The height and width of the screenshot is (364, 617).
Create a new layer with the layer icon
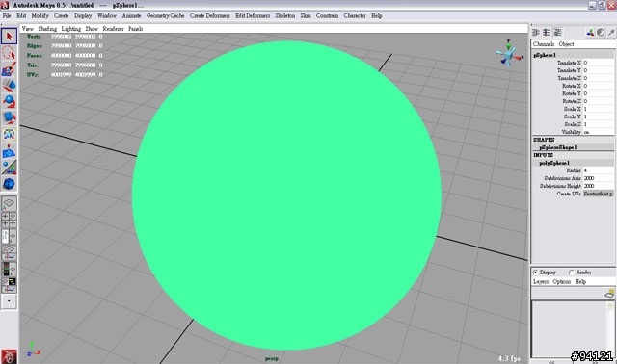609,294
